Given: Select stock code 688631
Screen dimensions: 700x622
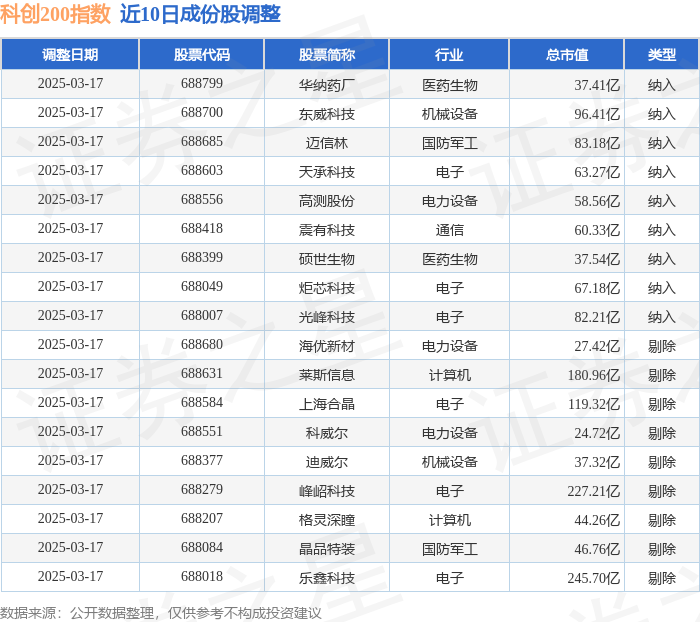Looking at the screenshot, I should [x=202, y=374].
